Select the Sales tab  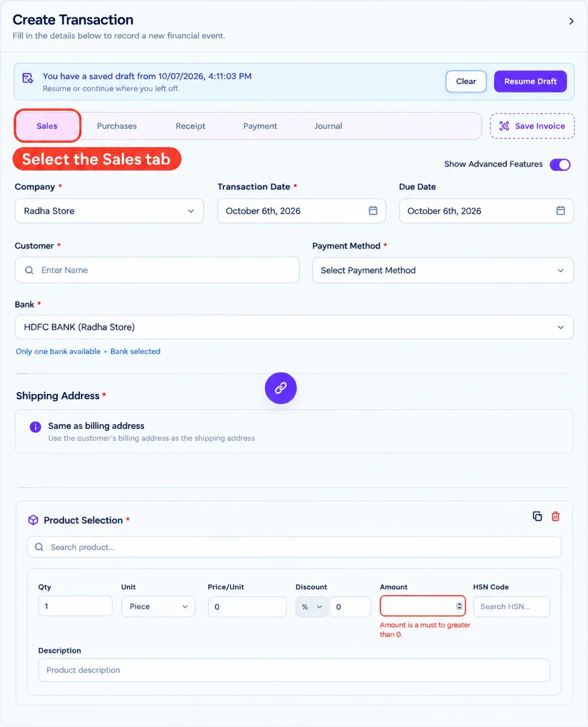click(47, 126)
